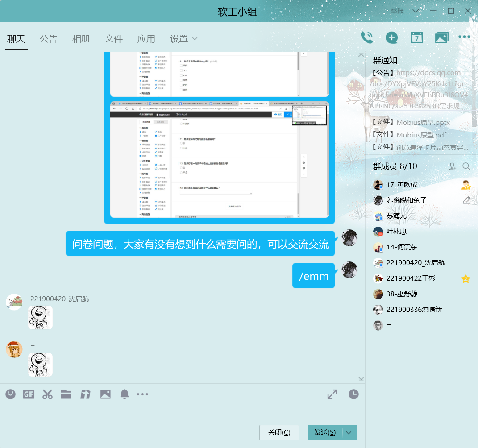
Task: Open the group album picture icon
Action: click(441, 38)
